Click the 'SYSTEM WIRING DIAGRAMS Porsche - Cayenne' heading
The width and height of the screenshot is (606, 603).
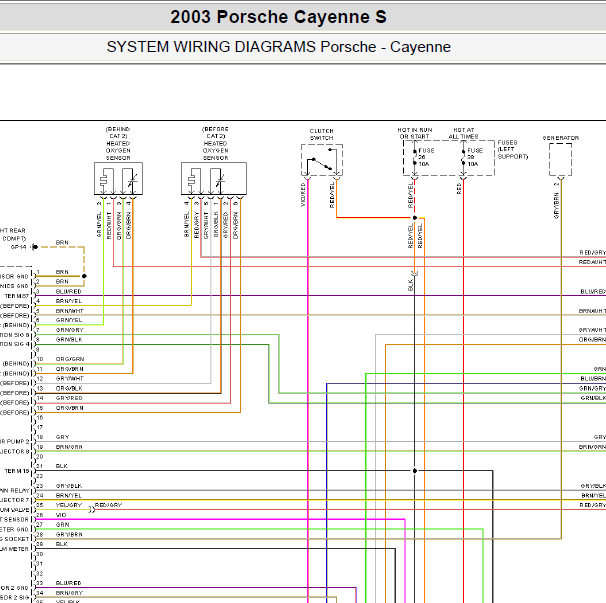click(279, 47)
